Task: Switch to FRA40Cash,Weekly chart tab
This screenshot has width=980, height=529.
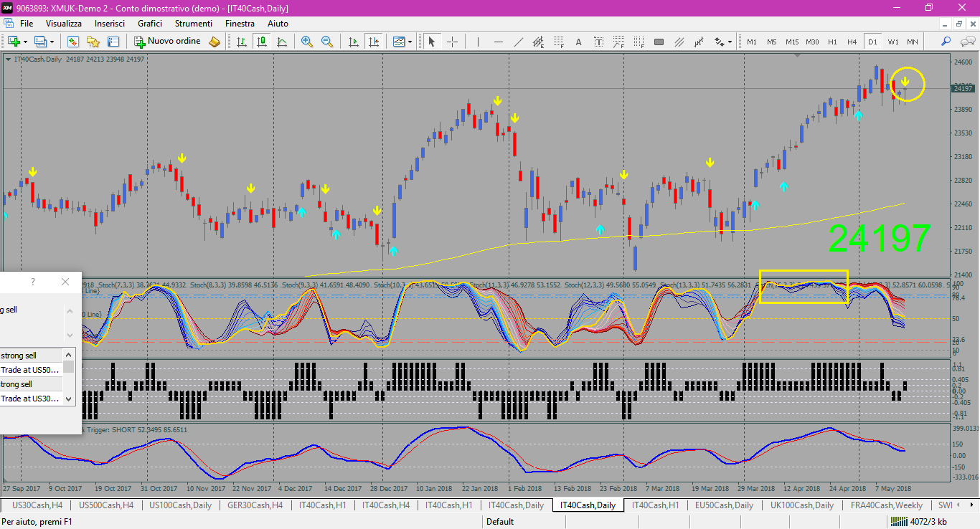Action: coord(887,505)
